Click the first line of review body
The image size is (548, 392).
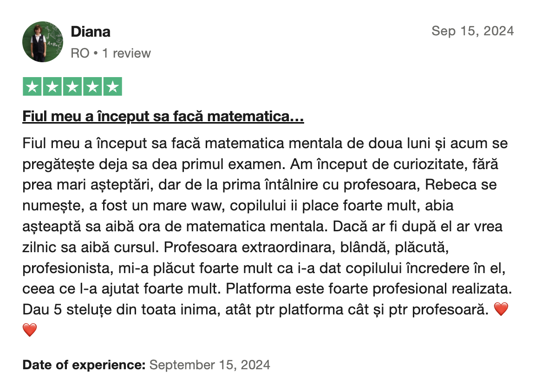click(x=265, y=144)
